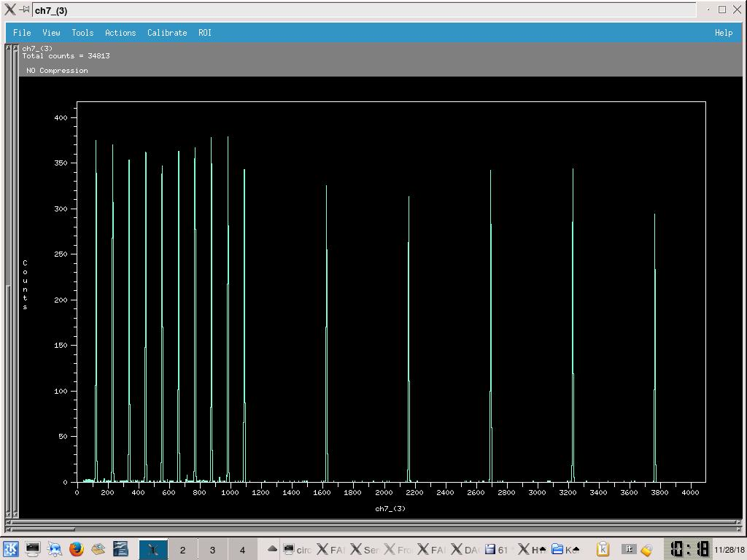Screen dimensions: 747x560
Task: Open the Actions menu
Action: point(120,33)
